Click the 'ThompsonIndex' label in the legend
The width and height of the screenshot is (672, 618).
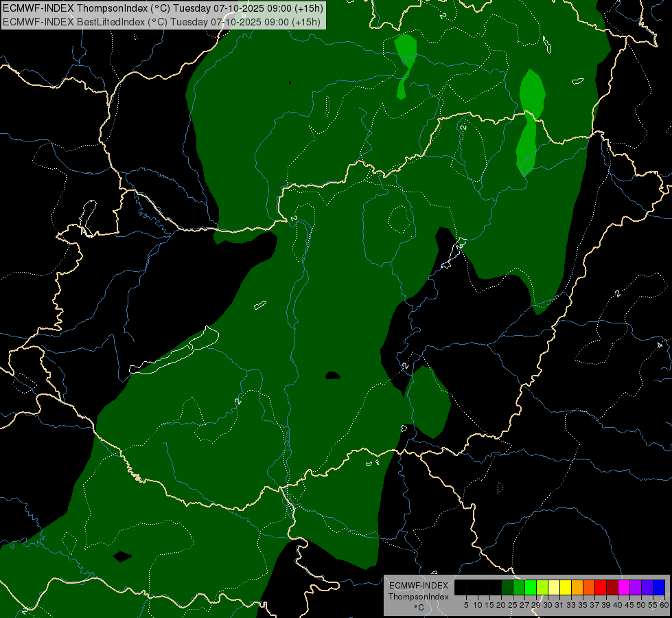coord(418,597)
